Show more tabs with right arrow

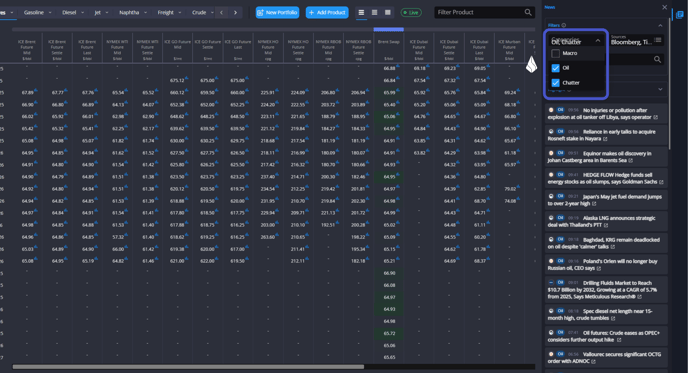point(236,13)
